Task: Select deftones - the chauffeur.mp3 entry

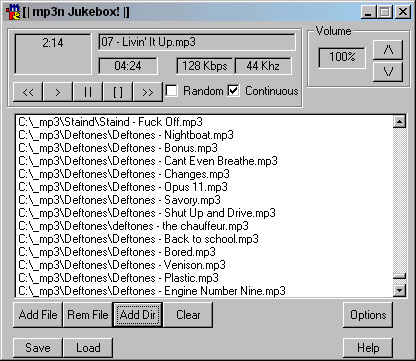Action: [204, 226]
